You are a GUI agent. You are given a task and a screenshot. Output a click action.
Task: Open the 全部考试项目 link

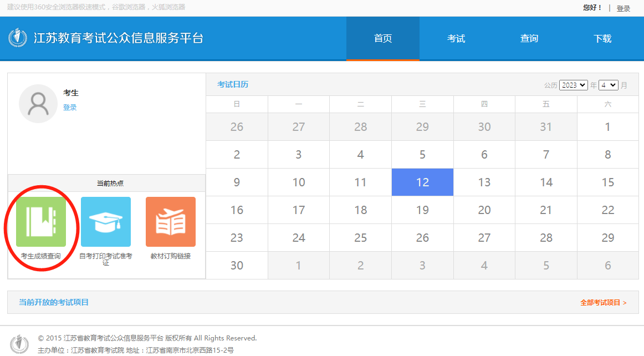pyautogui.click(x=603, y=303)
